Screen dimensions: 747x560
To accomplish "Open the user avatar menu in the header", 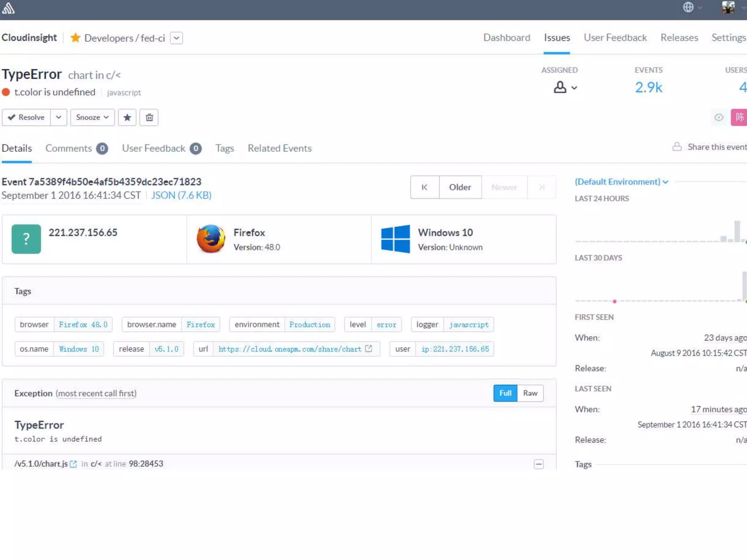I will pos(728,7).
